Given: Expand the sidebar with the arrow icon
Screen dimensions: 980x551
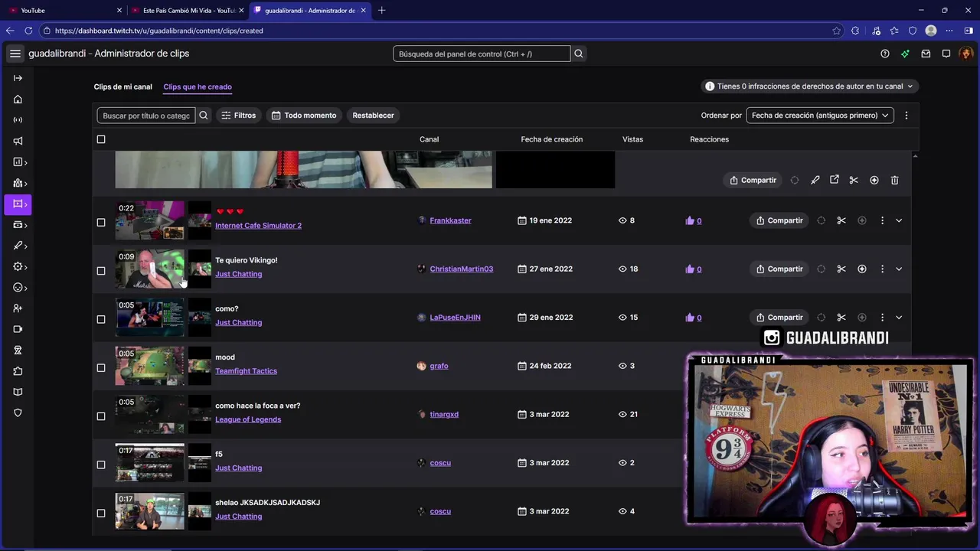Looking at the screenshot, I should click(x=18, y=78).
